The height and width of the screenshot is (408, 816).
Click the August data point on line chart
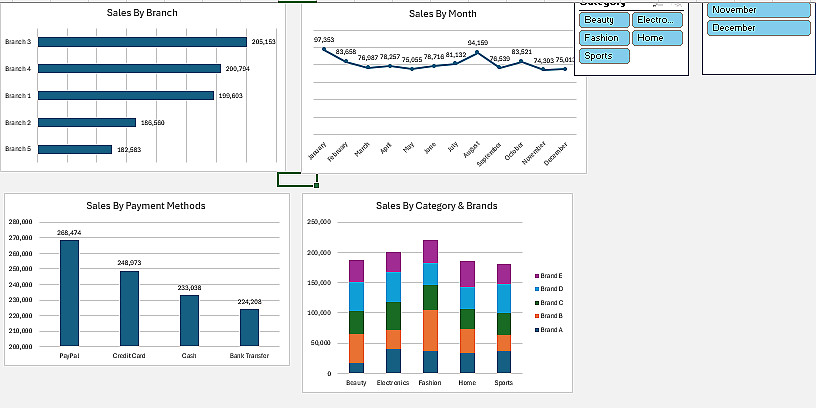[x=477, y=52]
